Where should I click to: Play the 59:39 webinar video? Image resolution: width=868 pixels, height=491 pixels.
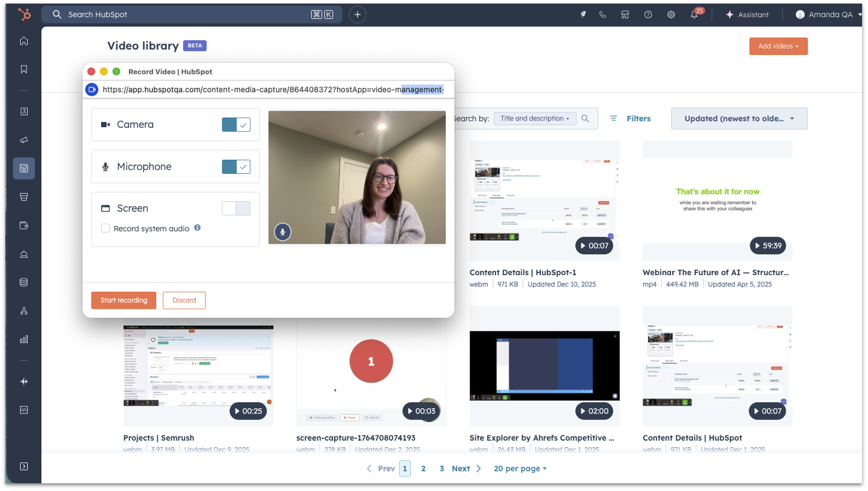(768, 246)
